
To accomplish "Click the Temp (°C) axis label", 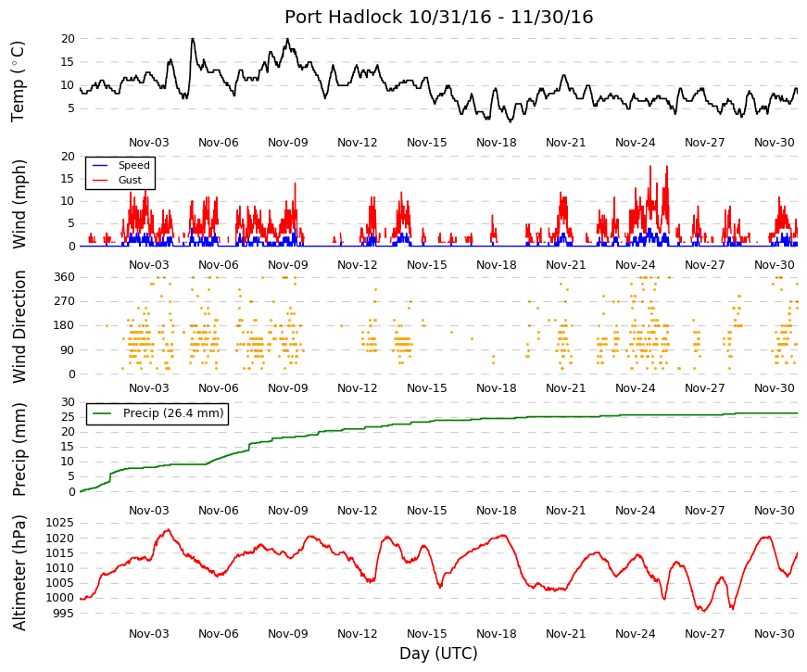I will coord(18,82).
